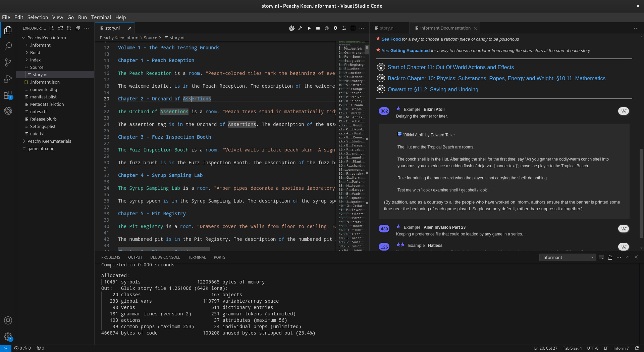This screenshot has width=644, height=352.
Task: Click the documentation pane vertical scrollbar
Action: click(641, 193)
